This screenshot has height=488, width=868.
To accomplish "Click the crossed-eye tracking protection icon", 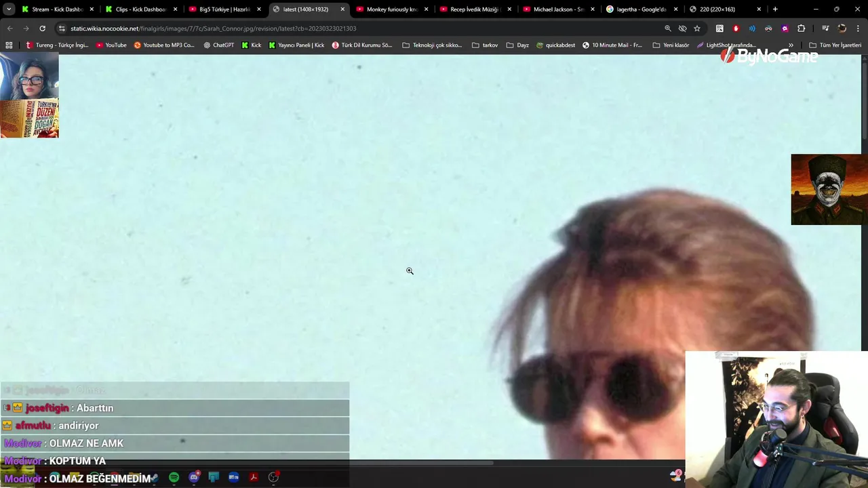I will click(x=682, y=28).
